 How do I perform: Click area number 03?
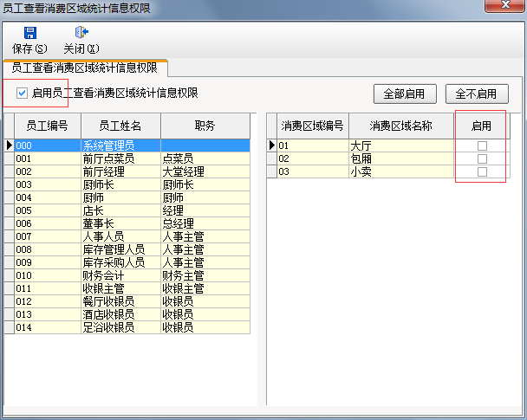tap(313, 171)
